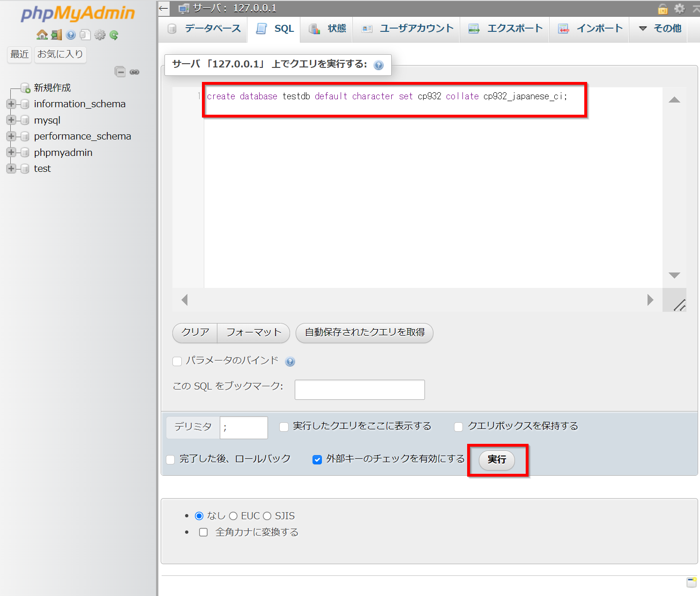Image resolution: width=700 pixels, height=596 pixels.
Task: Click the logout door icon
Action: coord(57,35)
